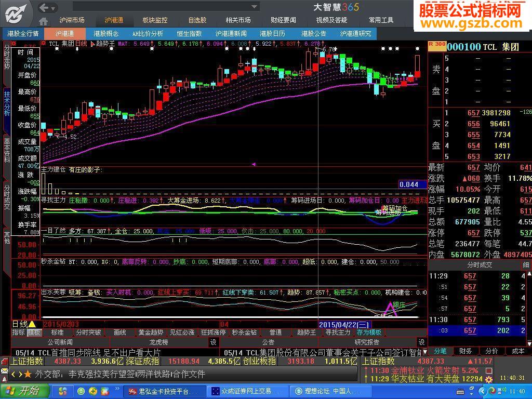This screenshot has height=399, width=532.
Task: Switch to the 港股全行情 tab
Action: point(23,34)
